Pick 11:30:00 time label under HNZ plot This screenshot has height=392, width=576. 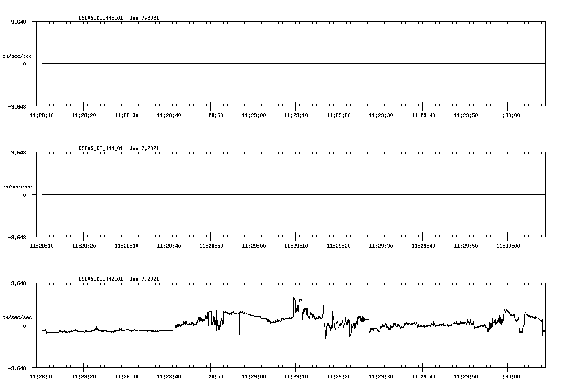tap(508, 377)
